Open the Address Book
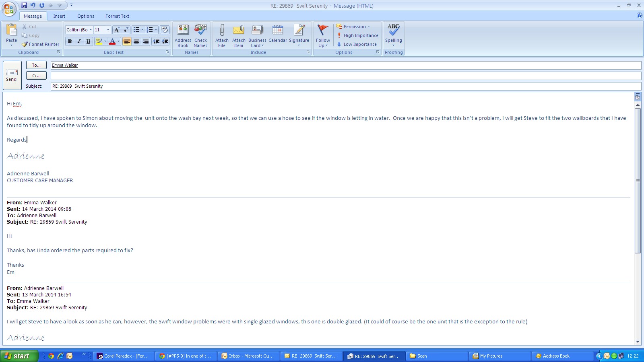 point(183,36)
